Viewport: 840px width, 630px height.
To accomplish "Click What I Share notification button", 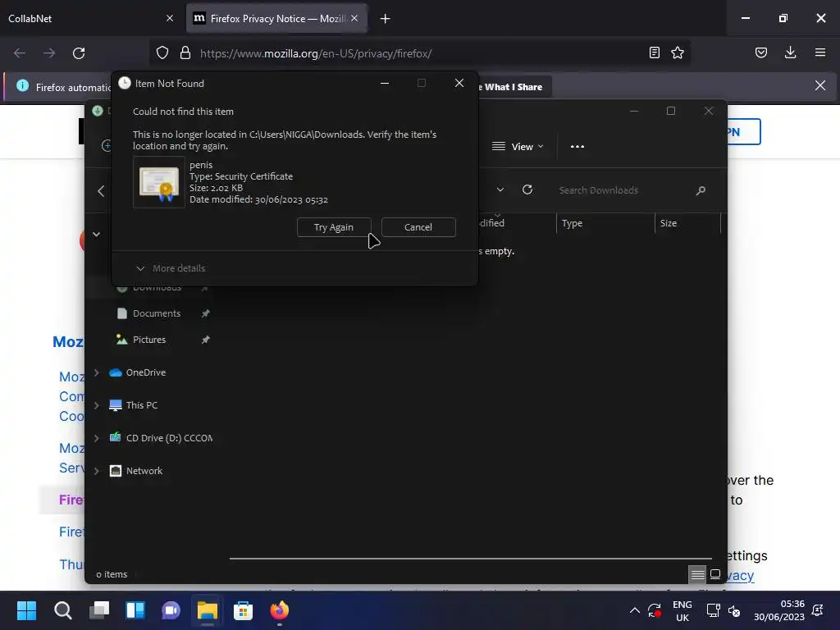I will [514, 87].
